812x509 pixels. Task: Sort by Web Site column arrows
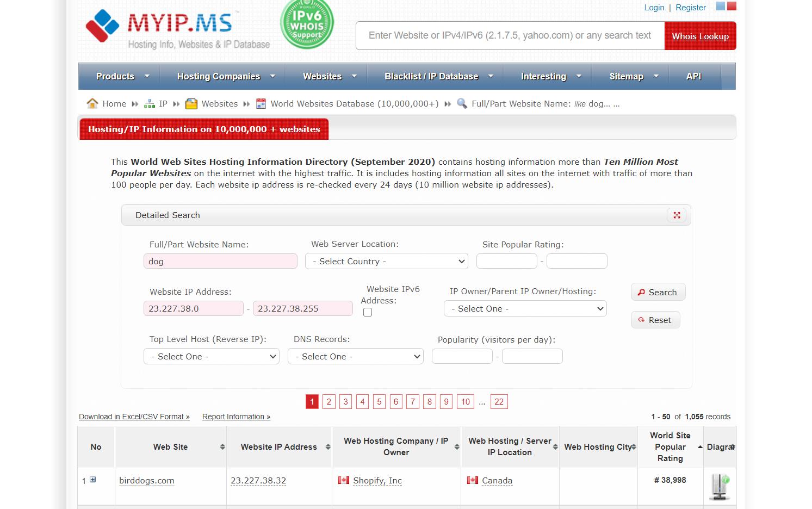[222, 447]
